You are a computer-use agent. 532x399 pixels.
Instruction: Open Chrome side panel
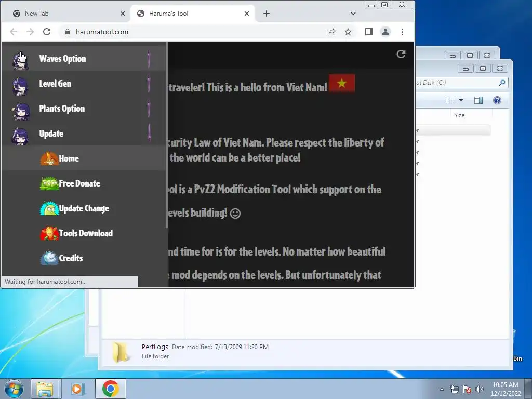369,32
